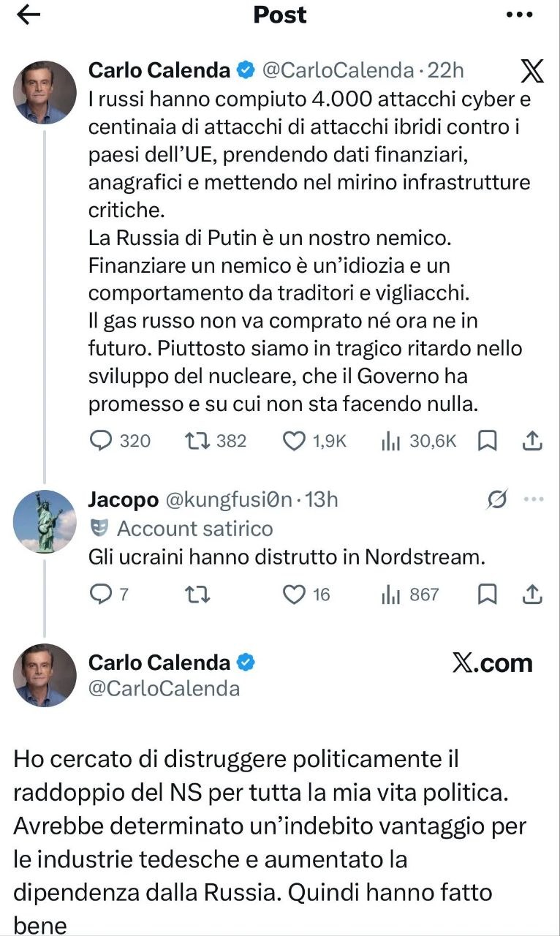Open the @kungfusi0n profile handle
The height and width of the screenshot is (936, 560).
[x=229, y=499]
